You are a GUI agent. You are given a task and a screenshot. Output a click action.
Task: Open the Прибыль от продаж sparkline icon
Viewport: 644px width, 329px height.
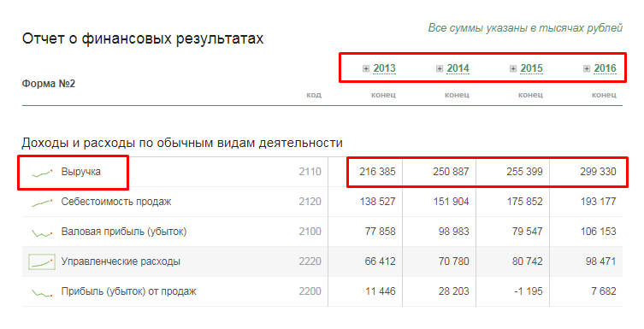tap(42, 292)
